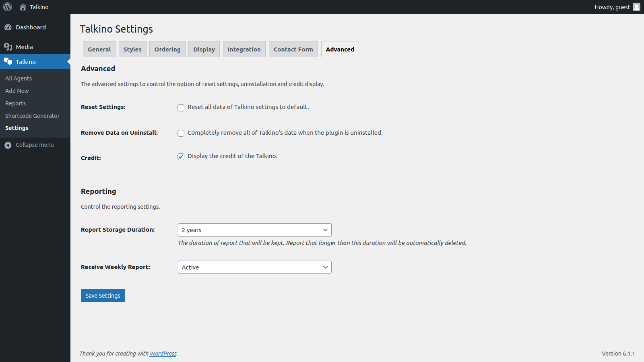This screenshot has height=362, width=644.
Task: Click the Media library icon
Action: [x=8, y=47]
